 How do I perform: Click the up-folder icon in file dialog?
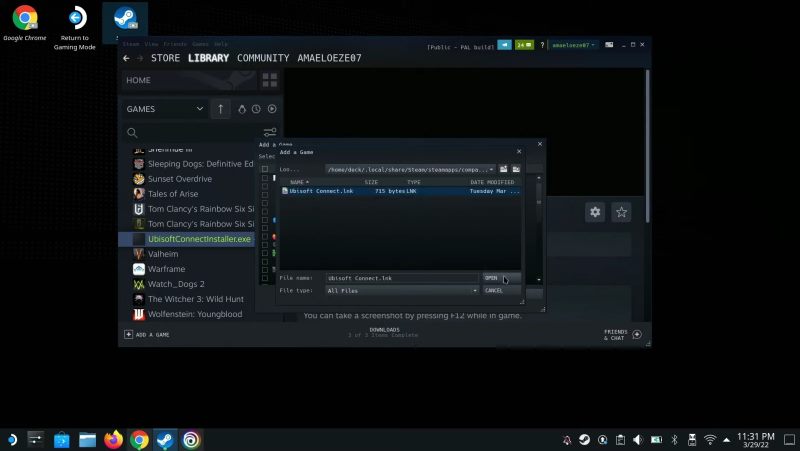[503, 169]
